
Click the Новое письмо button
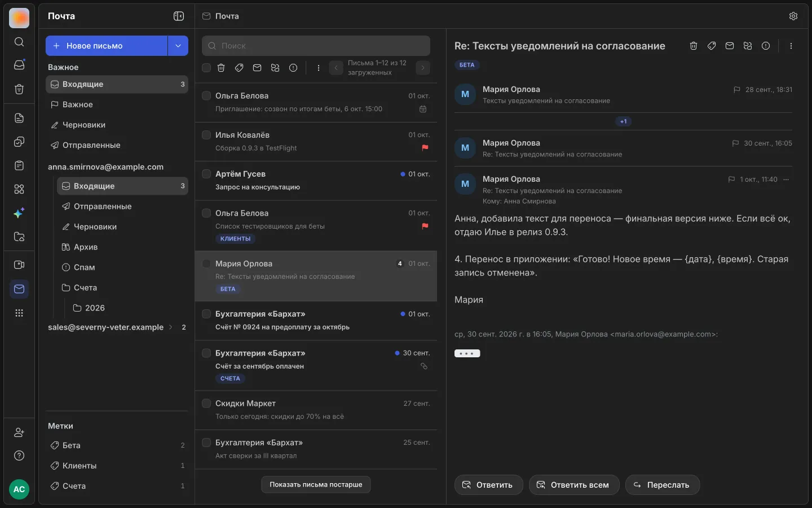[x=107, y=46]
